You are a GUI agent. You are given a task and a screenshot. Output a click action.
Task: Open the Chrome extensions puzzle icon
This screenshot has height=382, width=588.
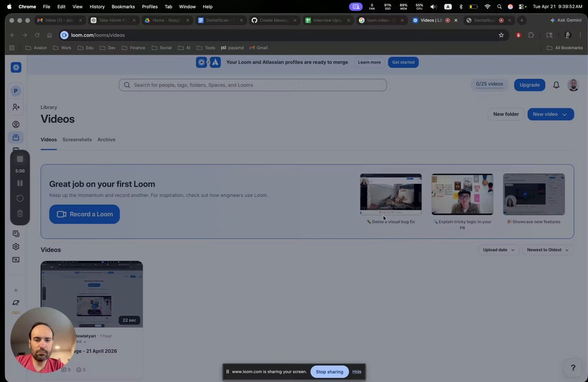[531, 35]
